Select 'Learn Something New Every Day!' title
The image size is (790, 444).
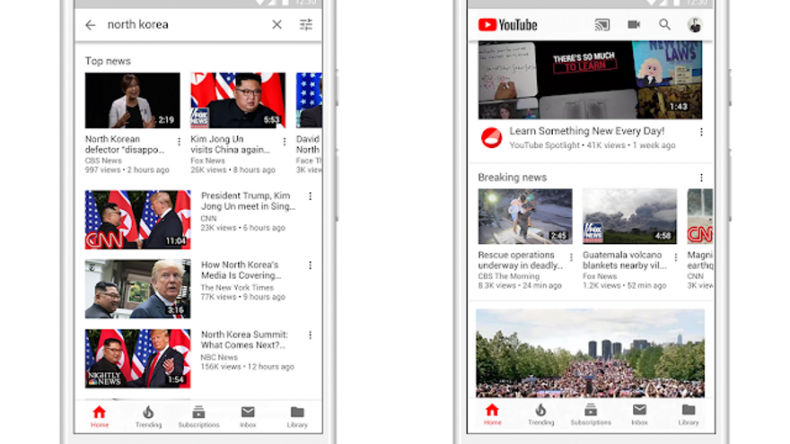(586, 131)
